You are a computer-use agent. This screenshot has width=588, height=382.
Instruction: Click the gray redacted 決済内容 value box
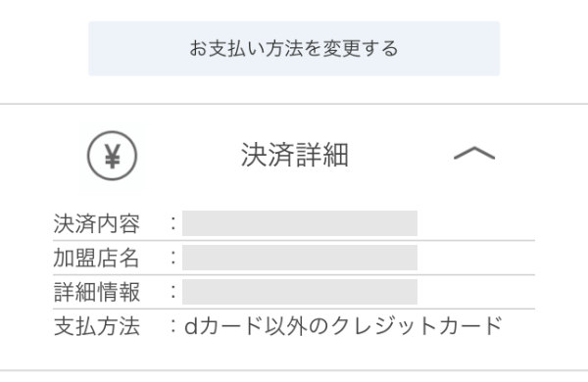tap(300, 223)
